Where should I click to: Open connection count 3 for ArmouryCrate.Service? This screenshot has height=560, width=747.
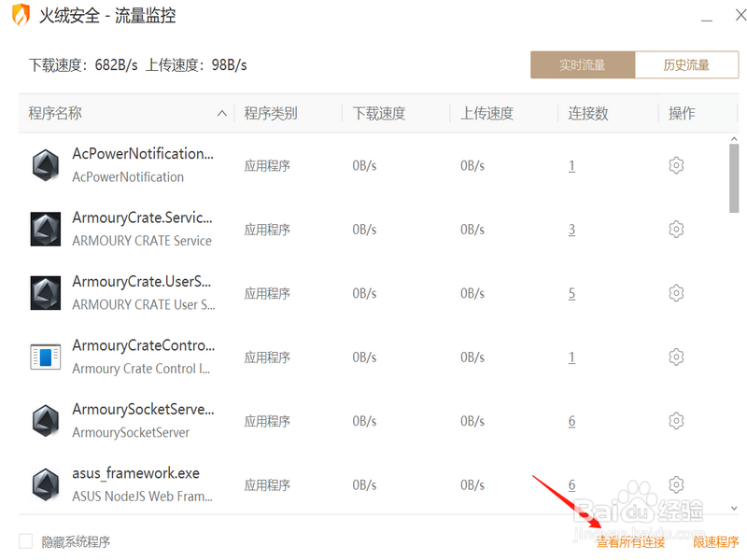571,230
